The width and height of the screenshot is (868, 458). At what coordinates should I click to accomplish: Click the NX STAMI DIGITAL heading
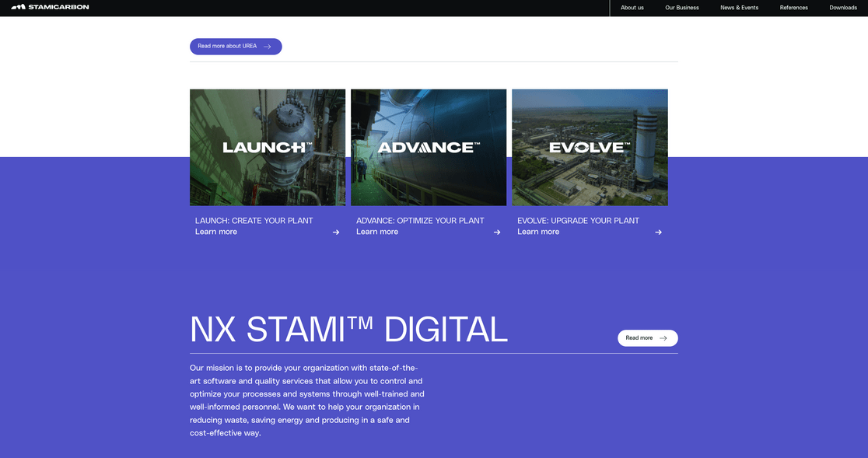348,330
